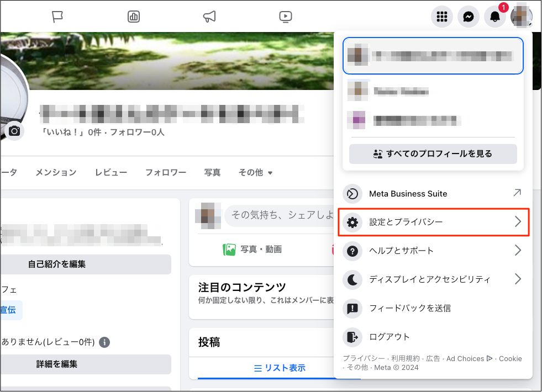Screen dimensions: 542x392
Task: Click the avatar beside post composer
Action: [208, 215]
